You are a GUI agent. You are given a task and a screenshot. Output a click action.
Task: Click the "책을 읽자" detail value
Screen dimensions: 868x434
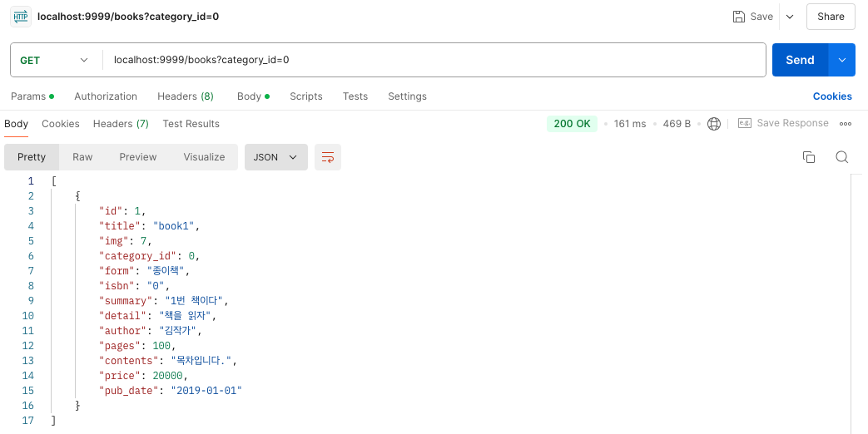186,316
